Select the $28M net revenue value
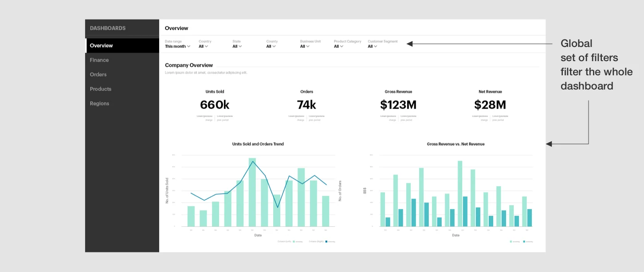 coord(490,105)
